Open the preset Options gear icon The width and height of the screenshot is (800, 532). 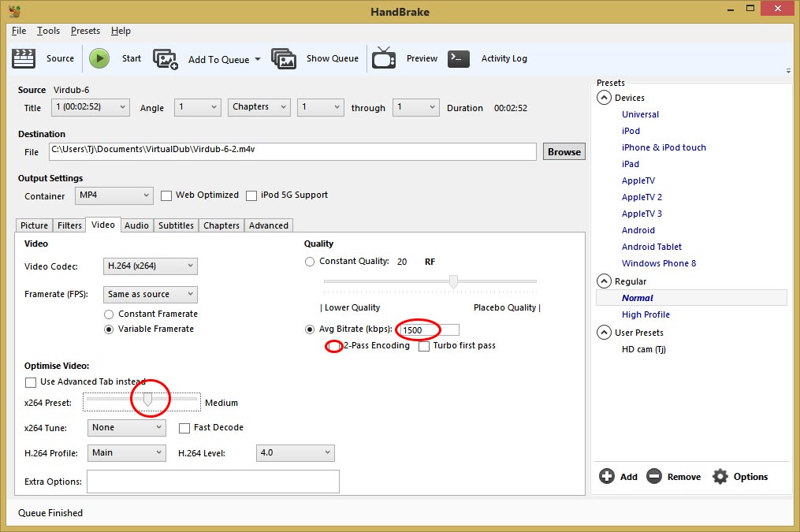[720, 476]
